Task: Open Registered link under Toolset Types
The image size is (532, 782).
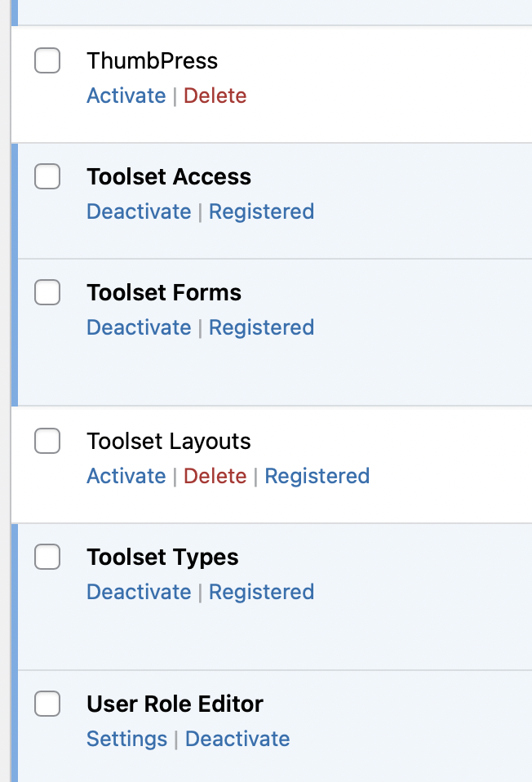Action: coord(261,592)
